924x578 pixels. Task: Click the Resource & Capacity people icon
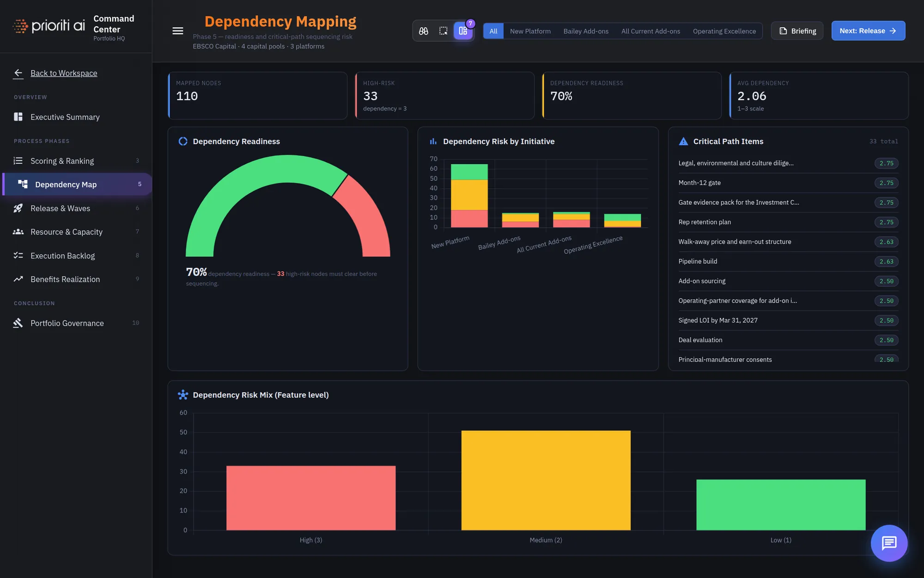click(18, 232)
